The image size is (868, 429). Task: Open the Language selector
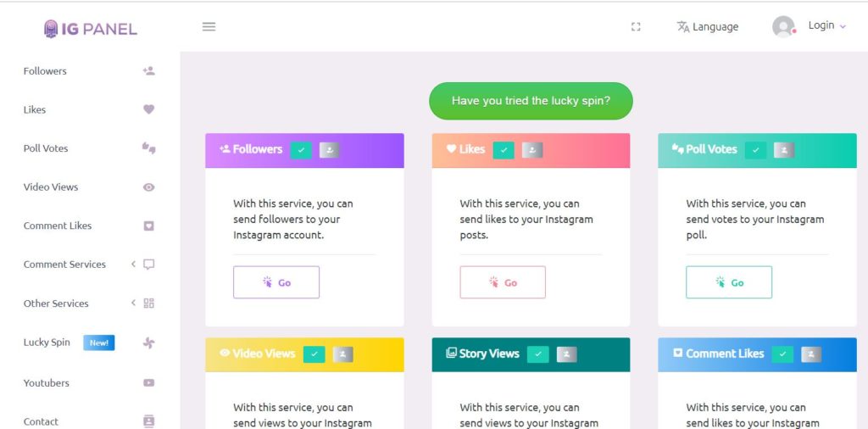(x=708, y=26)
